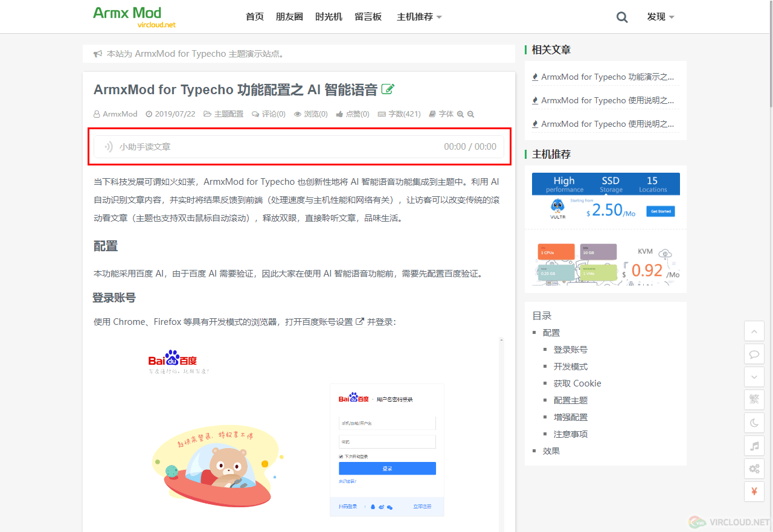Open the music player floating button
This screenshot has height=532, width=773.
(754, 446)
